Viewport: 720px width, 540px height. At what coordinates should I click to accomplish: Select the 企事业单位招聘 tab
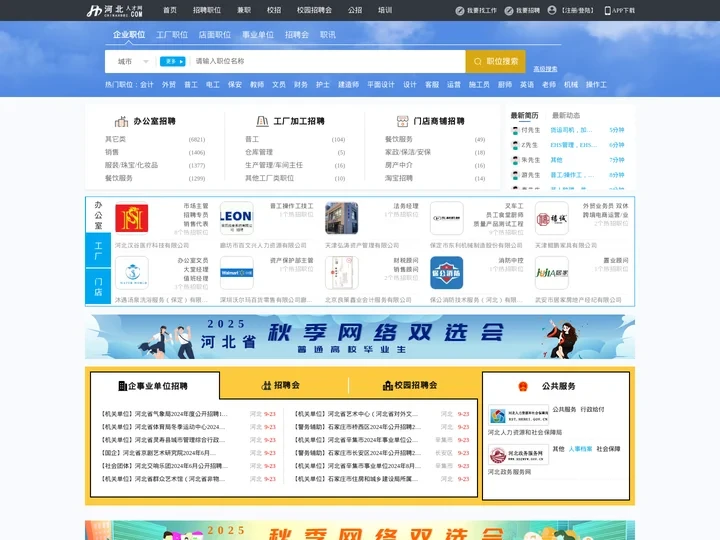point(155,386)
